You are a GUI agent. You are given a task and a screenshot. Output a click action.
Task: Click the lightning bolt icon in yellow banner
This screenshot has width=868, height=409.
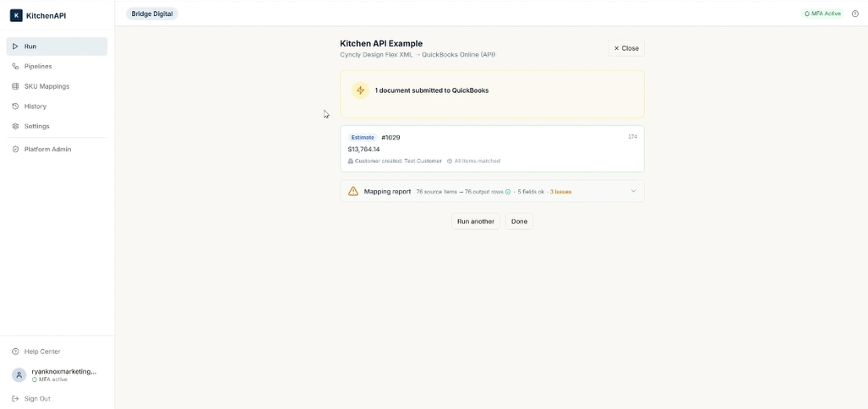pos(360,90)
